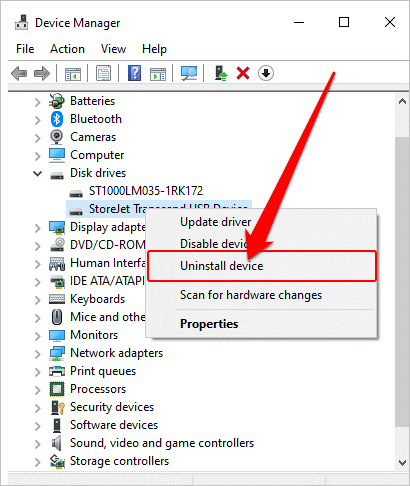Select the Security devices label
The height and width of the screenshot is (486, 410).
112,407
